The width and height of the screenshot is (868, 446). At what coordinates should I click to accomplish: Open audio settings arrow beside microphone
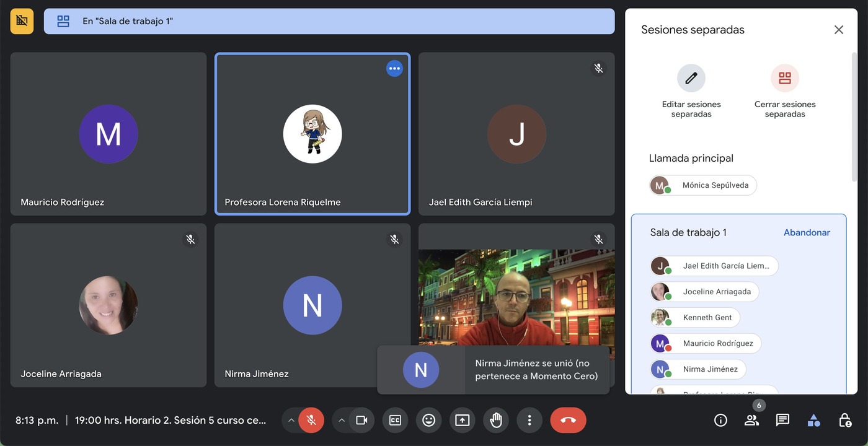(291, 420)
